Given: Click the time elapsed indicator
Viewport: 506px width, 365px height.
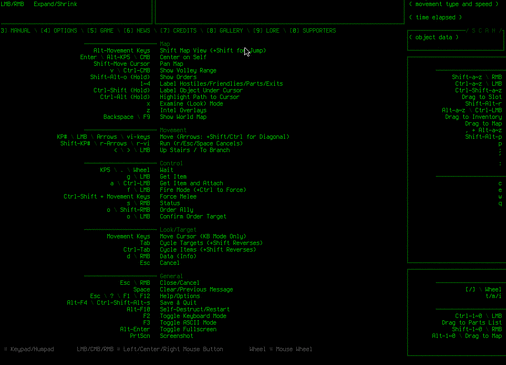Looking at the screenshot, I should (x=435, y=17).
